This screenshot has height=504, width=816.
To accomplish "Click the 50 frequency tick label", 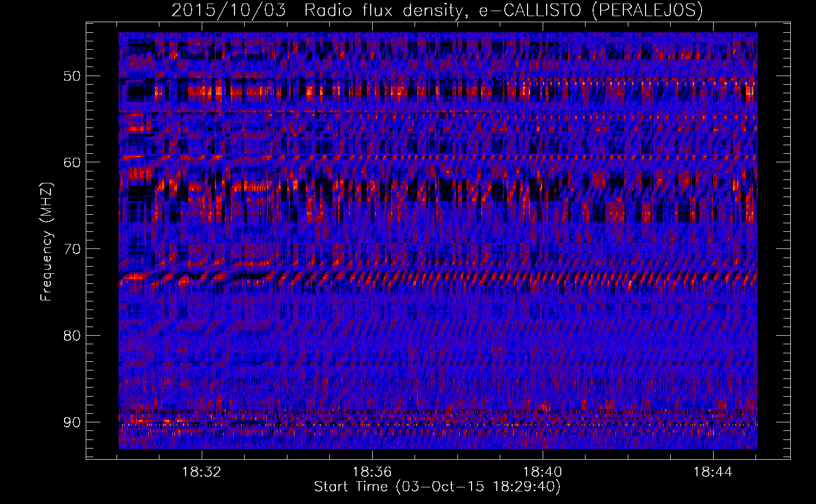I will (72, 76).
